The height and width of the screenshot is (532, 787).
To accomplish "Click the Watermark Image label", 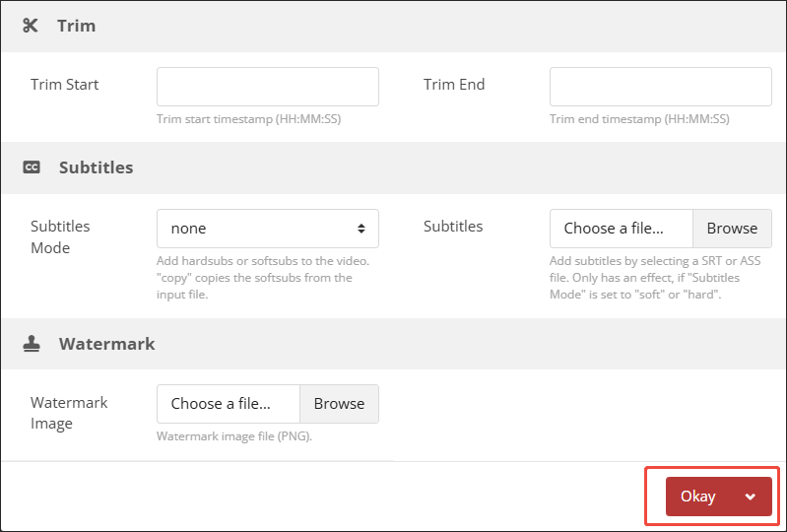I will click(69, 413).
